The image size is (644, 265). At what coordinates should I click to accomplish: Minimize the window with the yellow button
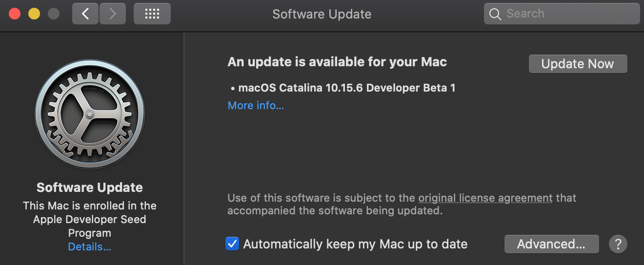[x=34, y=14]
